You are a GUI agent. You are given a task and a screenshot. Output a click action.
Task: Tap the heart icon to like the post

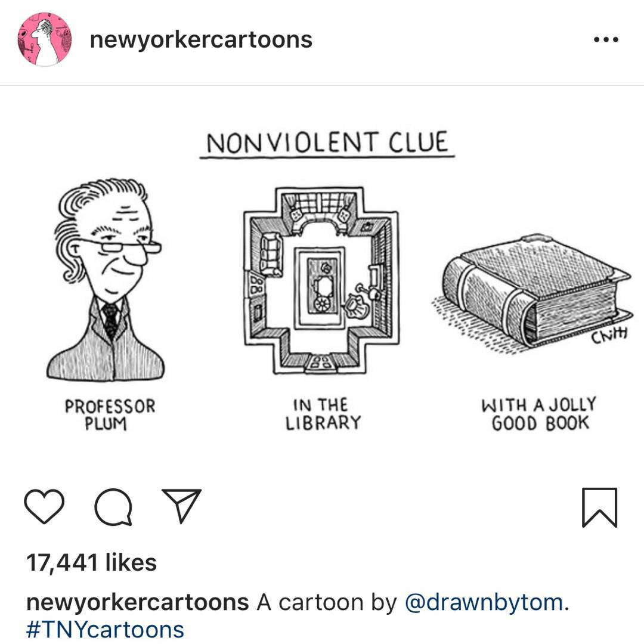(44, 506)
